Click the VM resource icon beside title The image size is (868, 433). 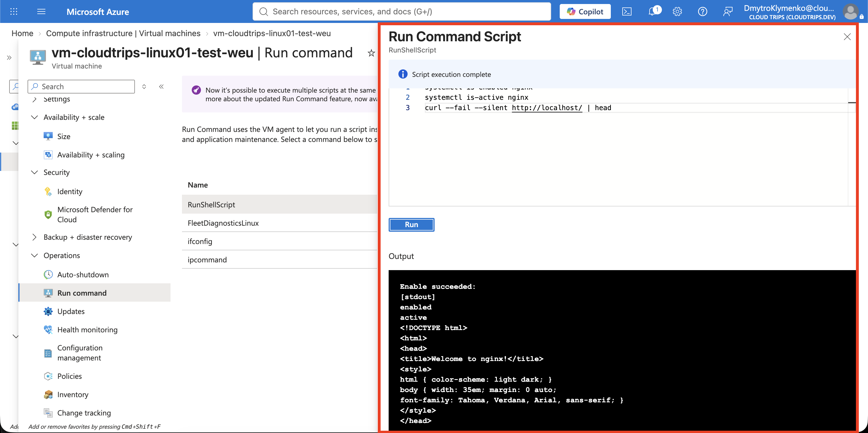pos(38,57)
